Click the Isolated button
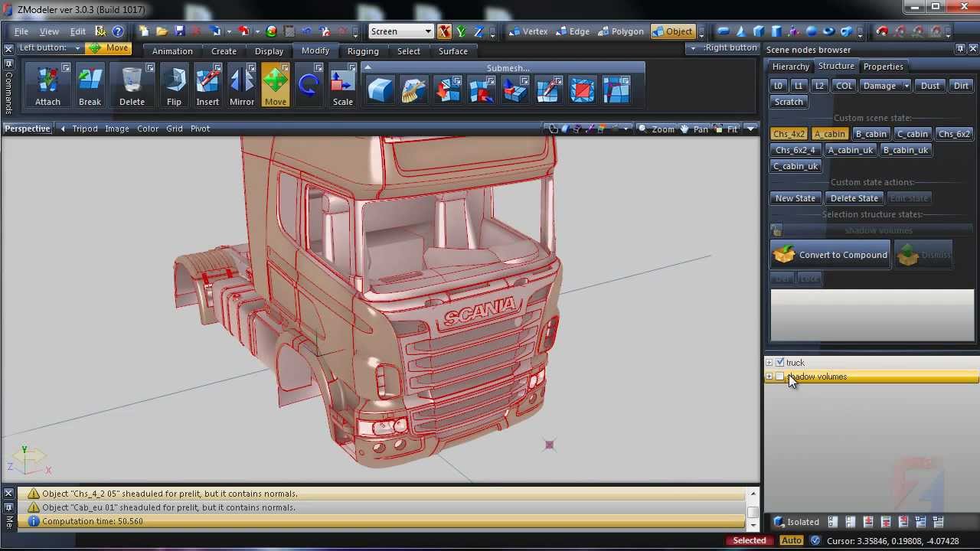This screenshot has height=551, width=980. point(796,522)
